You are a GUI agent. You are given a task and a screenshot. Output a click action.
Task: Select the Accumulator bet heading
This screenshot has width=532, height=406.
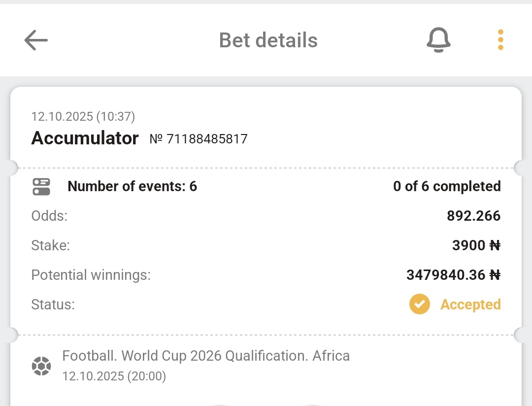pyautogui.click(x=85, y=138)
